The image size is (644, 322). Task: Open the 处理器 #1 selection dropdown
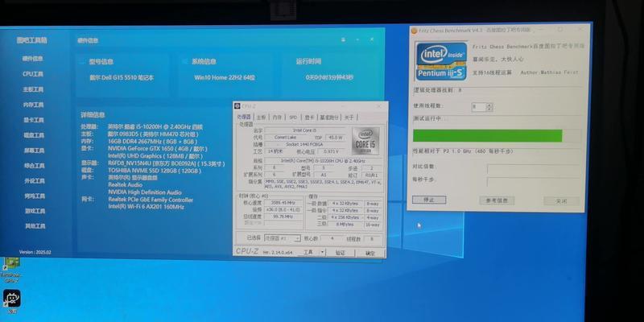click(x=283, y=238)
